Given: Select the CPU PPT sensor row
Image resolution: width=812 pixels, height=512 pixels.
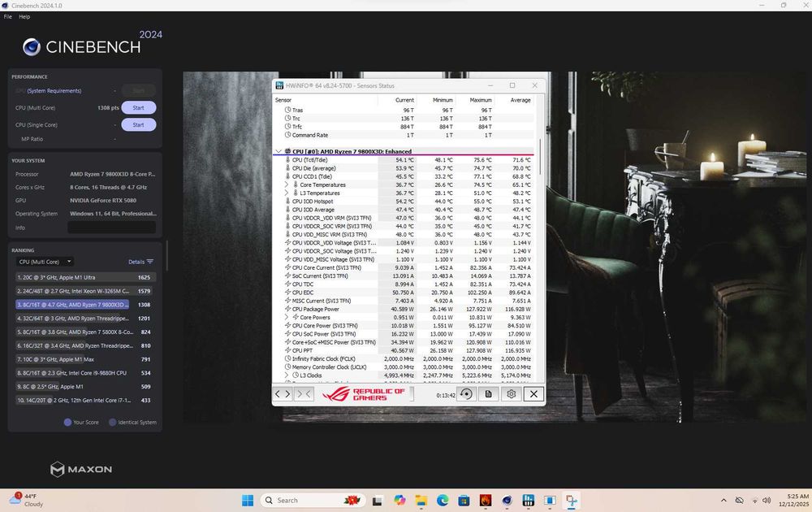Looking at the screenshot, I should (404, 350).
